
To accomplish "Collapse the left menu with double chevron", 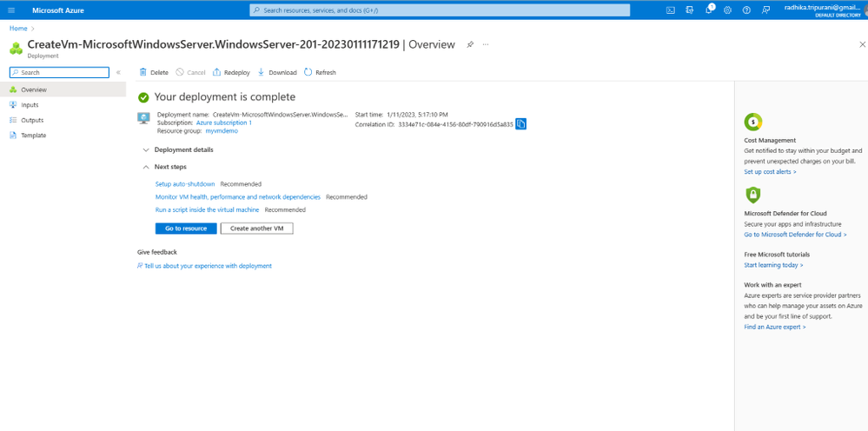I will tap(118, 72).
